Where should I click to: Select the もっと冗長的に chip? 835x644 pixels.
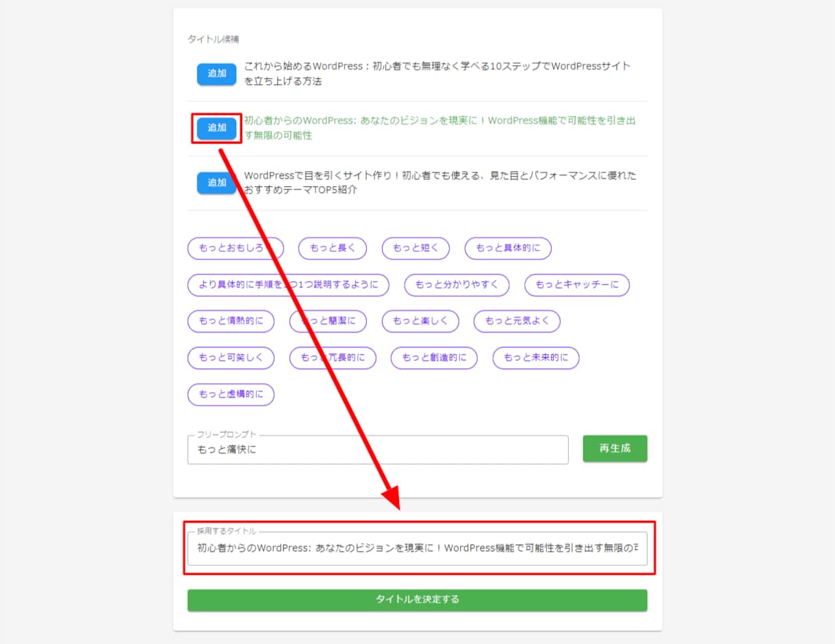[x=332, y=358]
